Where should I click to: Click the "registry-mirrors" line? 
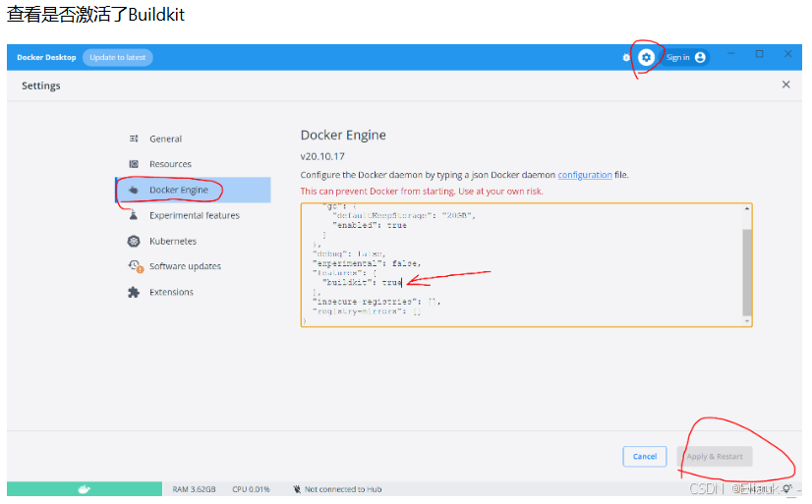click(x=367, y=311)
